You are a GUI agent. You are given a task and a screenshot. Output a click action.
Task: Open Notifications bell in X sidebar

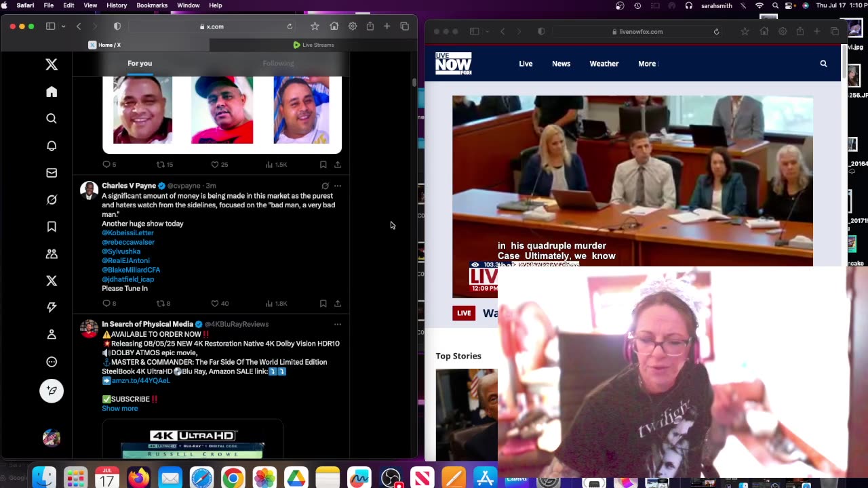click(x=52, y=146)
